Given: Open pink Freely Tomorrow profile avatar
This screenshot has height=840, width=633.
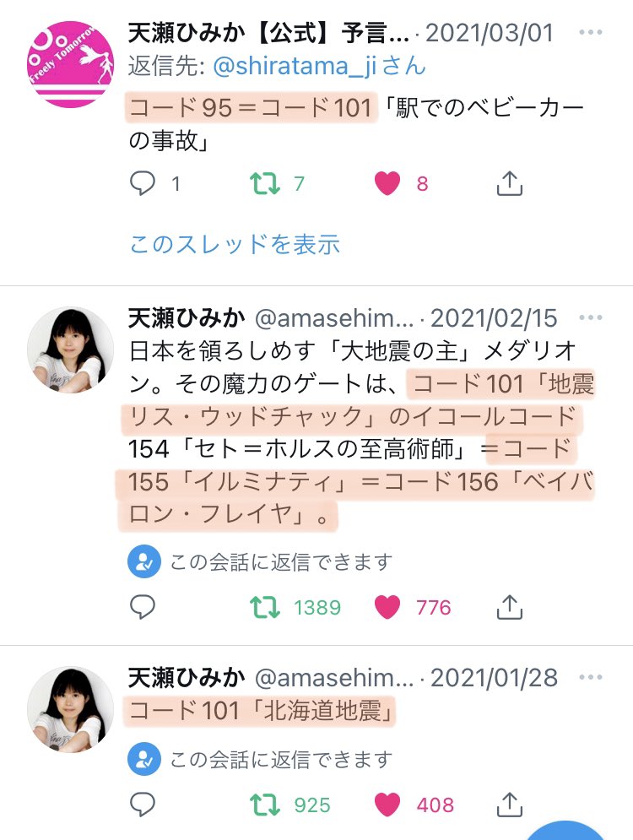Looking at the screenshot, I should [x=71, y=64].
